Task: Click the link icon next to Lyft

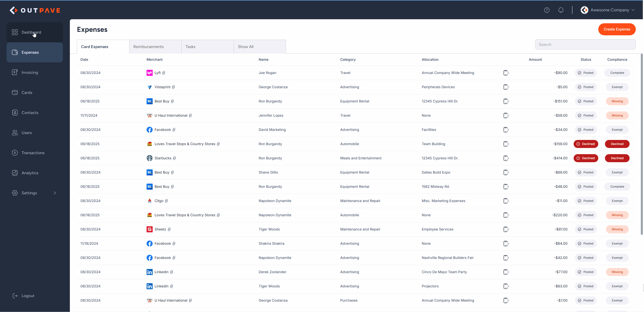Action: (x=164, y=73)
